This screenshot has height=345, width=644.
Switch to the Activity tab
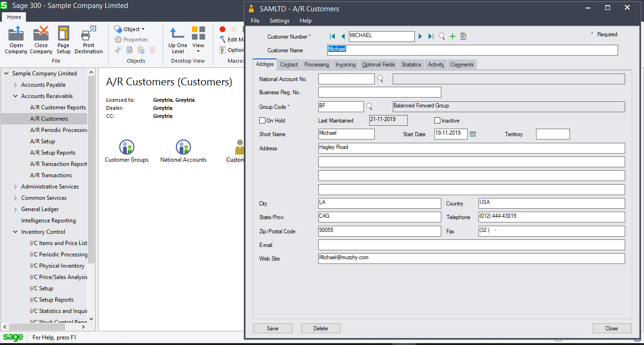pos(436,65)
